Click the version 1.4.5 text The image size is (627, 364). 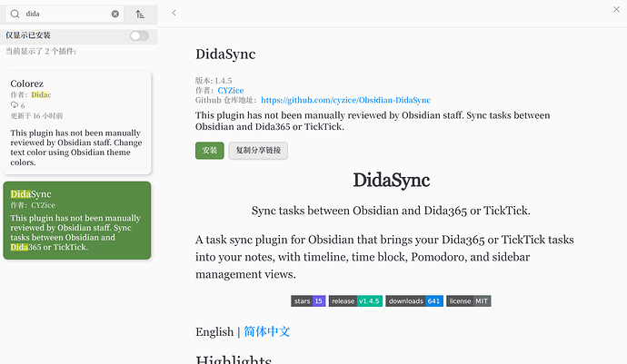click(x=214, y=81)
